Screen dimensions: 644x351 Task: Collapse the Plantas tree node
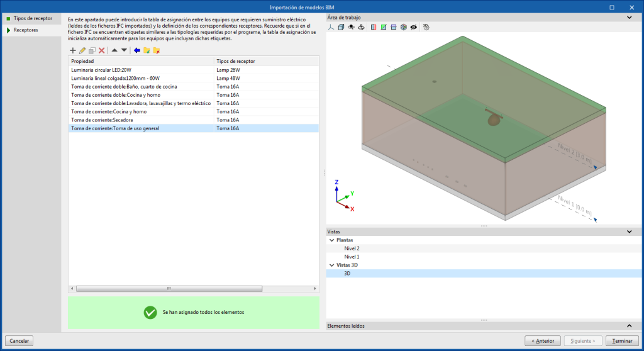[332, 240]
